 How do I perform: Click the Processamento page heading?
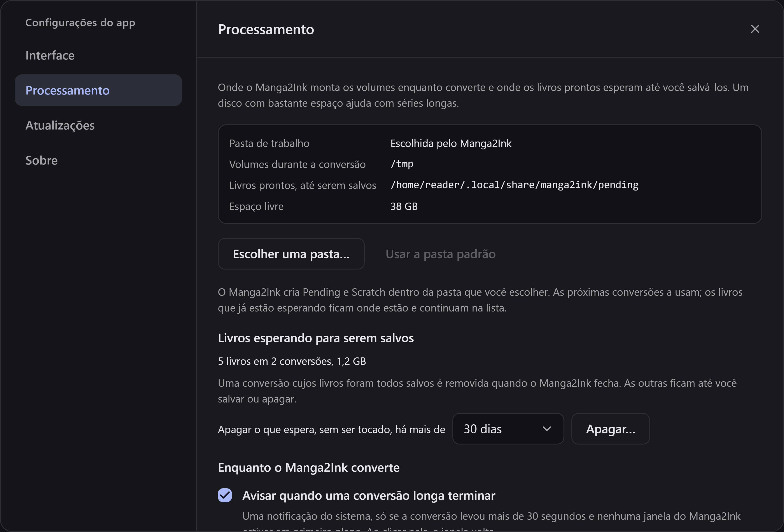coord(266,29)
